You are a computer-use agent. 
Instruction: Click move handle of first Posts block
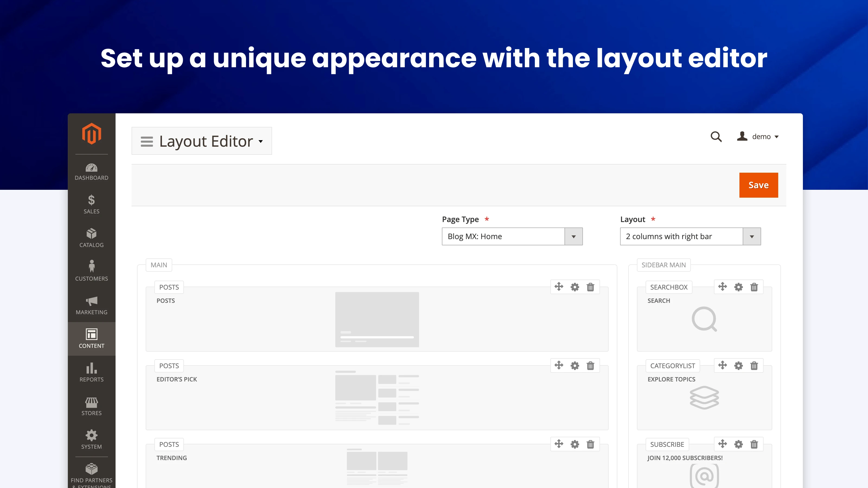coord(559,287)
